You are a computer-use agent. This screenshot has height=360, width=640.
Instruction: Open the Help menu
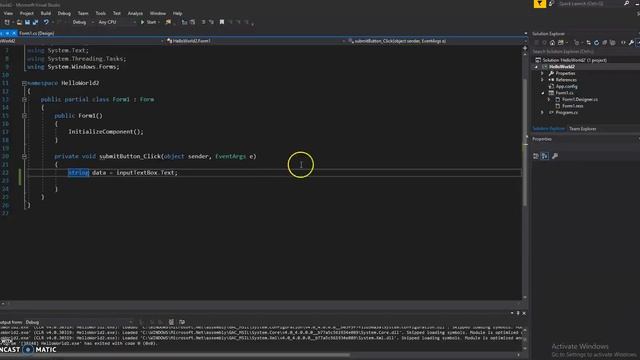tap(177, 13)
